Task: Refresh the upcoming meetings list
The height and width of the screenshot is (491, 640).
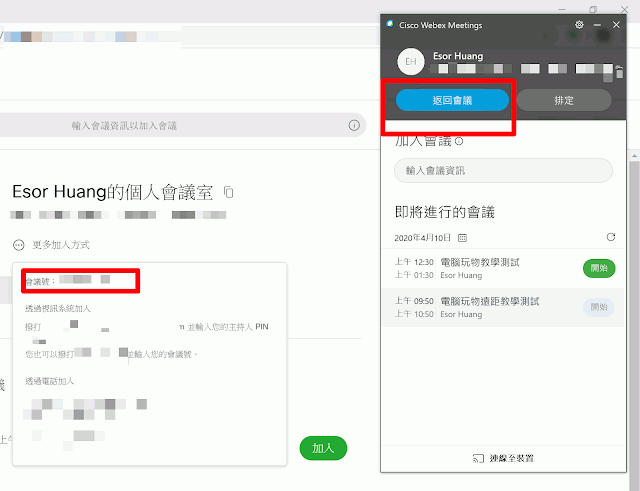Action: tap(611, 237)
